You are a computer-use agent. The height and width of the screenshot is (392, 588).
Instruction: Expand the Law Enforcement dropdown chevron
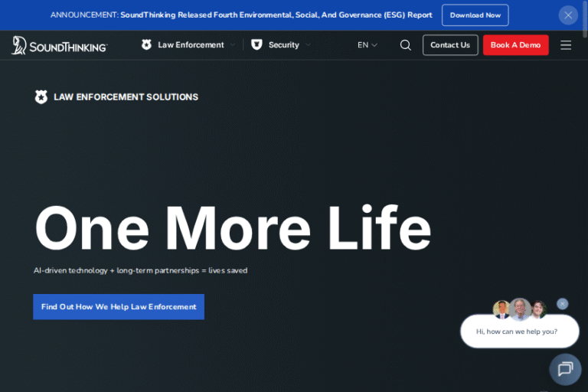tap(233, 45)
